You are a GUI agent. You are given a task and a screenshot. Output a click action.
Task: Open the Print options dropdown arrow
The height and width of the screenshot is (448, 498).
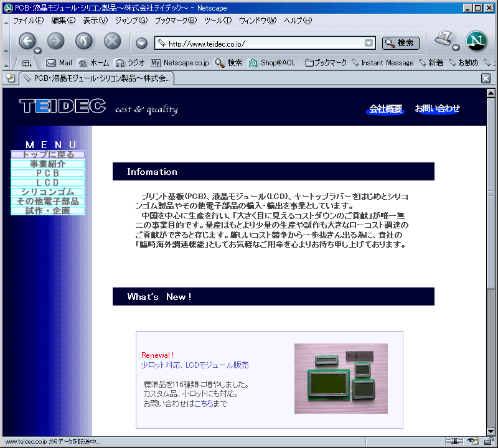tap(456, 48)
